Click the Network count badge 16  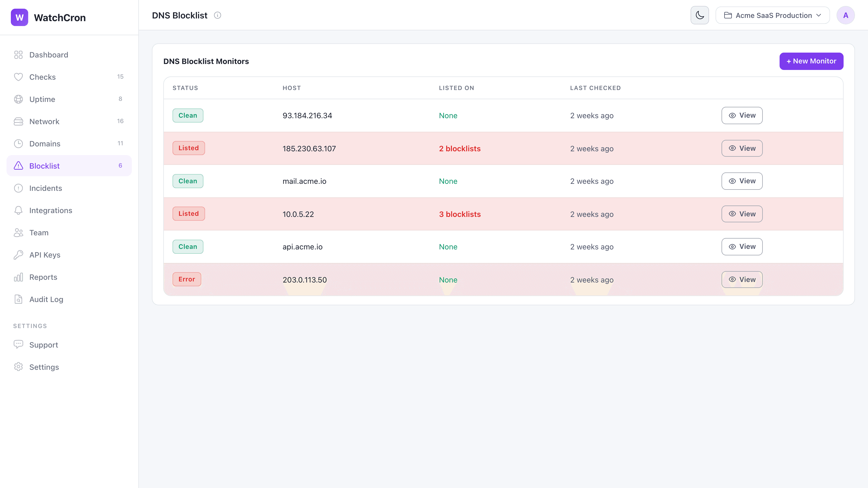[x=120, y=121]
